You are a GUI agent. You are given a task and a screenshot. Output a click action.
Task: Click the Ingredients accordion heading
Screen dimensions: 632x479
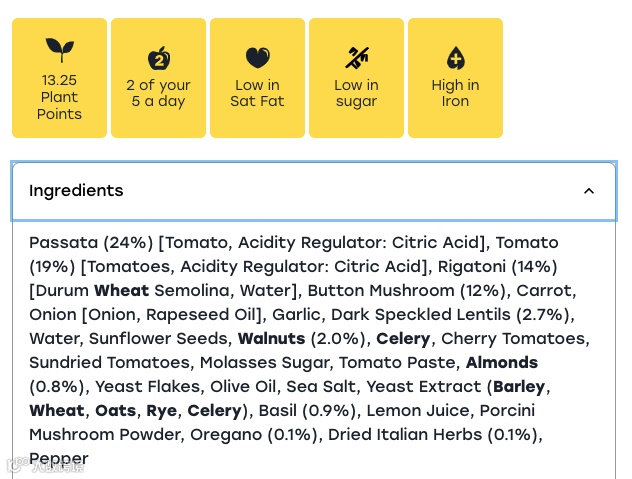pos(77,191)
